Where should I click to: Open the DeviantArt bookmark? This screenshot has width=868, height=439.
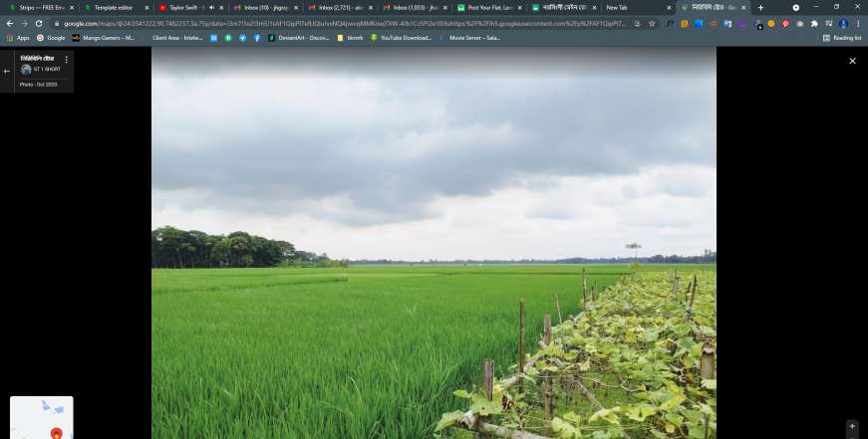click(298, 38)
